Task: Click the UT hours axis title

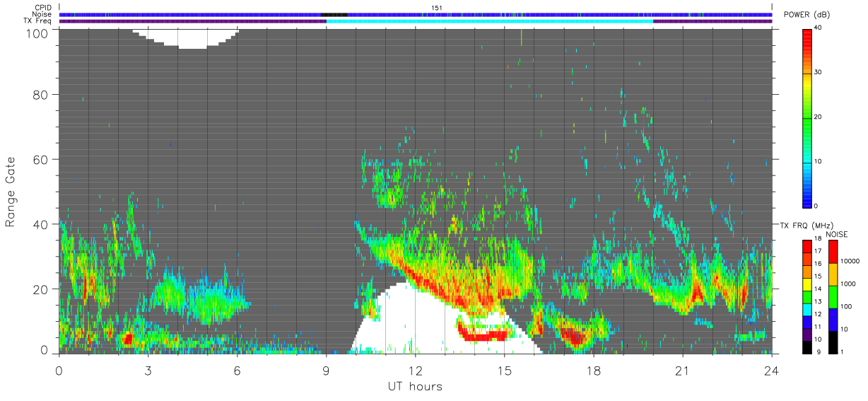Action: click(415, 386)
